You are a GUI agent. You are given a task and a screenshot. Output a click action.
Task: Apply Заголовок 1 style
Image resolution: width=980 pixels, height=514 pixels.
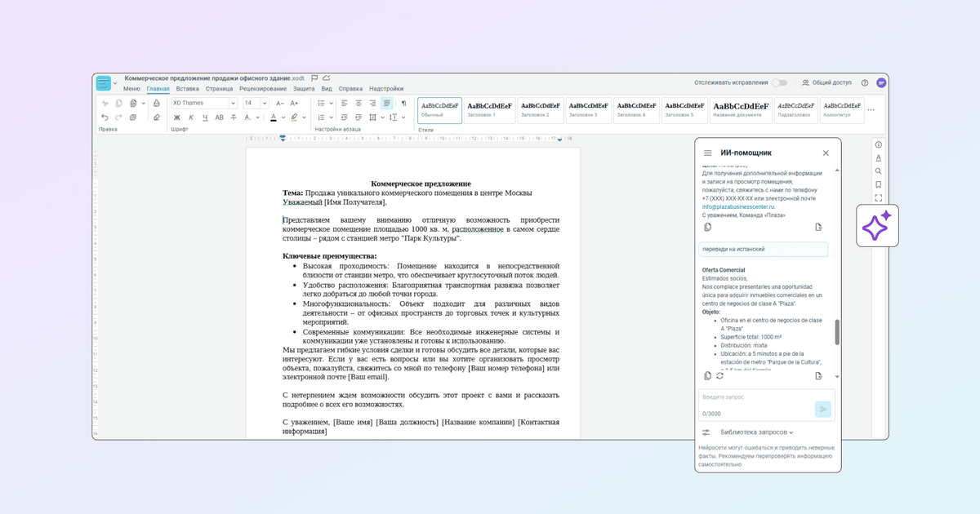[489, 110]
